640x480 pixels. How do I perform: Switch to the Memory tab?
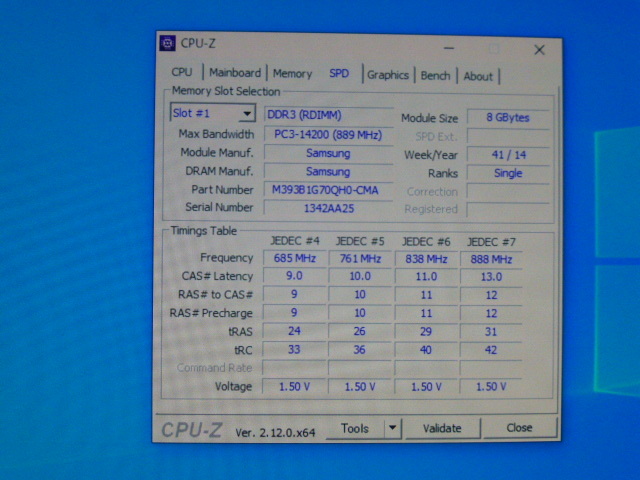pyautogui.click(x=292, y=73)
